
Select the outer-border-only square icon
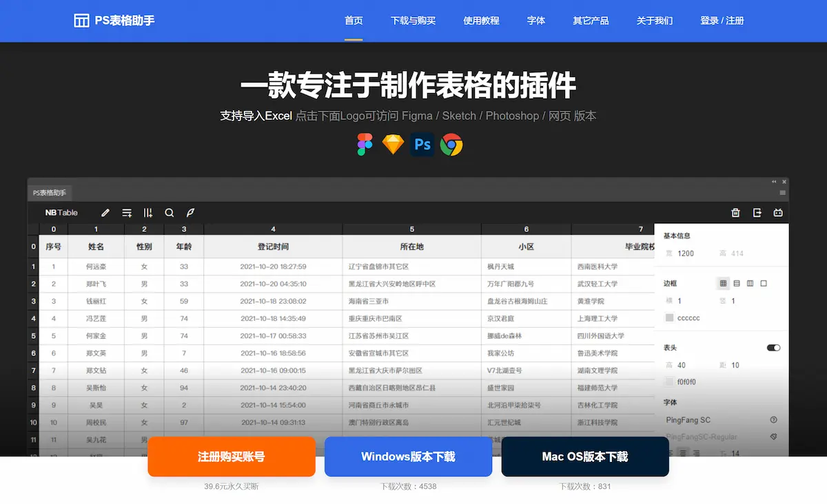point(764,283)
